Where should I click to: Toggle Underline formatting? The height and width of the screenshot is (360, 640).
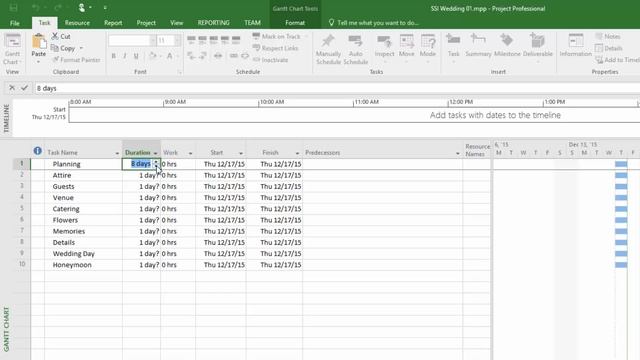click(136, 56)
